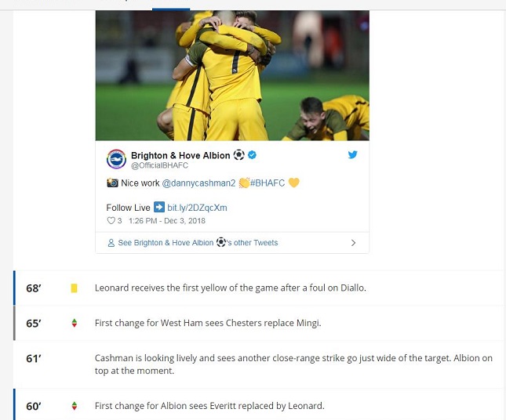Viewport: 506px width, 420px height.
Task: Click the Brighton & Hove Albion avatar
Action: click(116, 159)
